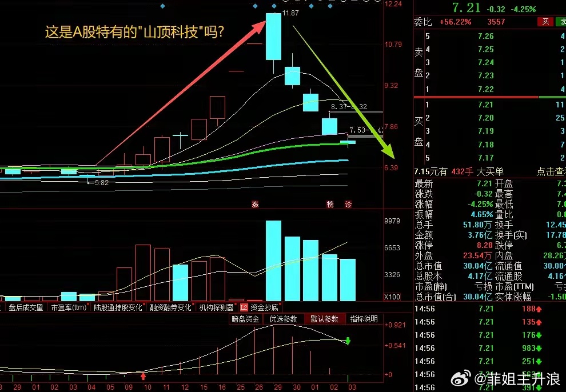
Task: Switch to 市盈率(ttm) indicator tab
Action: coord(68,307)
